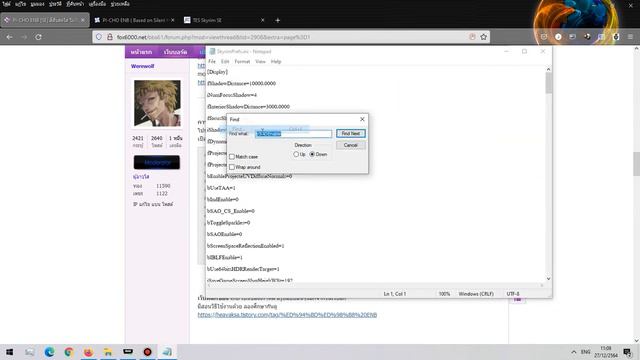Click the Werewolf user avatar image

(x=157, y=103)
